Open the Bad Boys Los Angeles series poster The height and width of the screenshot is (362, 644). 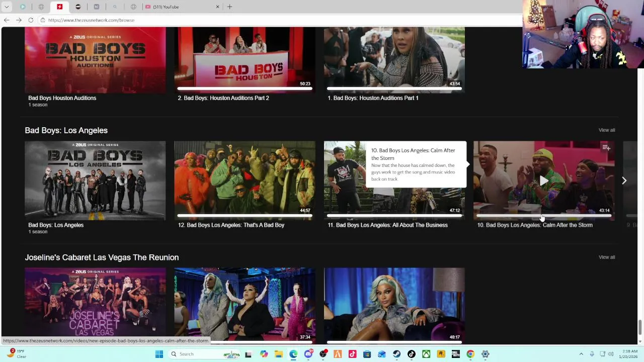(95, 180)
